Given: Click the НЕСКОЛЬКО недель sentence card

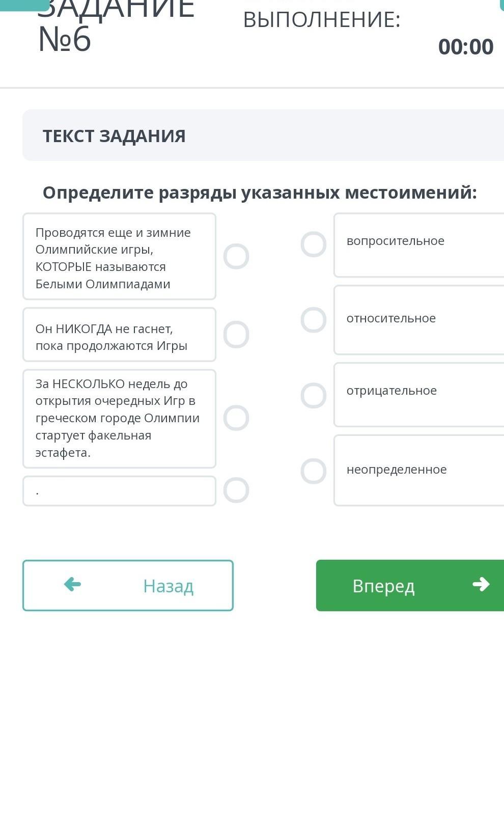Looking at the screenshot, I should pos(119,419).
